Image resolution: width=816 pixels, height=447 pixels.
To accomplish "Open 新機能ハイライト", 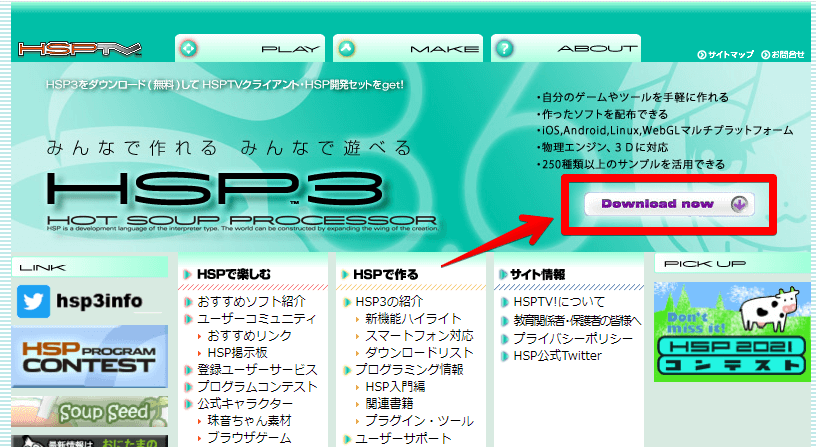I will (414, 318).
